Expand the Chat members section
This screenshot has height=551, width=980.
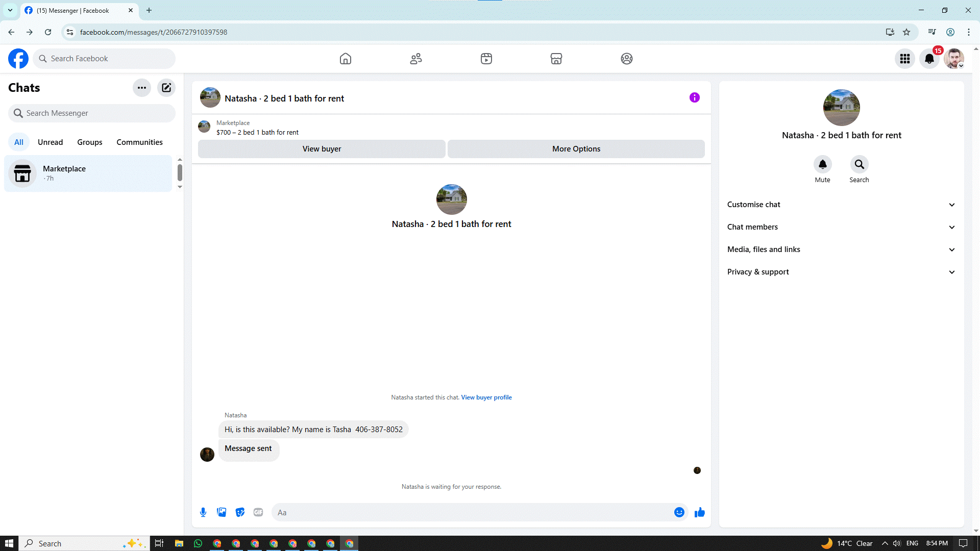(841, 227)
